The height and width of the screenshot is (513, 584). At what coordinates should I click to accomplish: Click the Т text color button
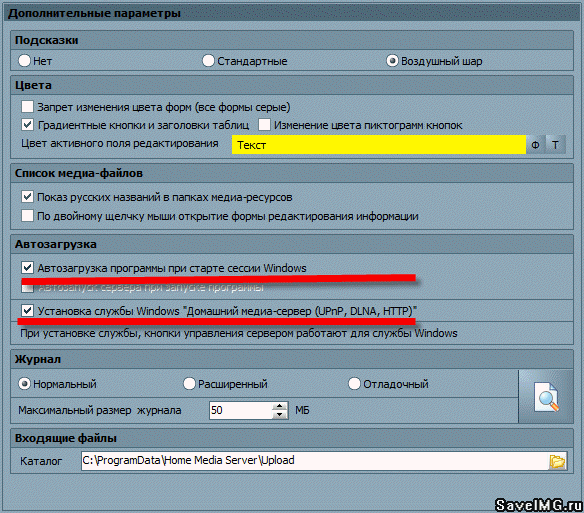tap(555, 145)
